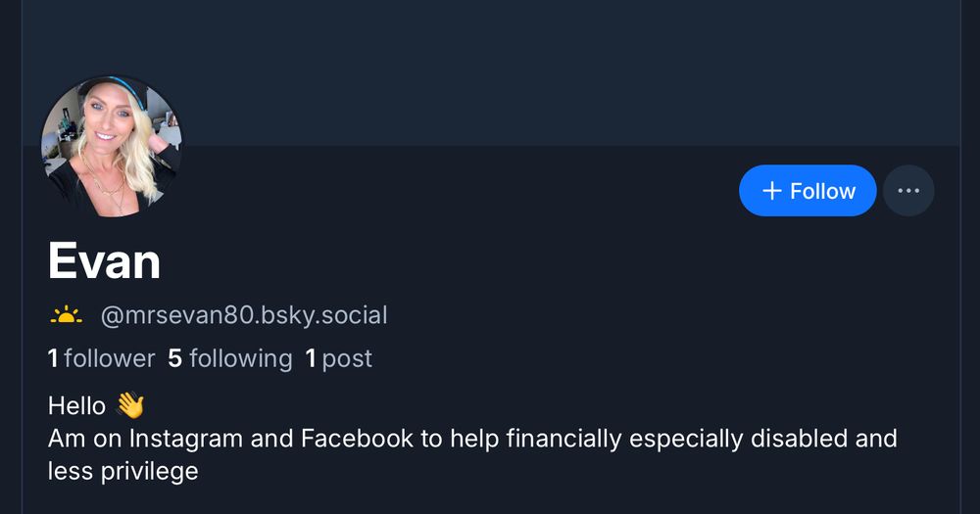
Task: Click the number 5 before following
Action: pos(175,358)
